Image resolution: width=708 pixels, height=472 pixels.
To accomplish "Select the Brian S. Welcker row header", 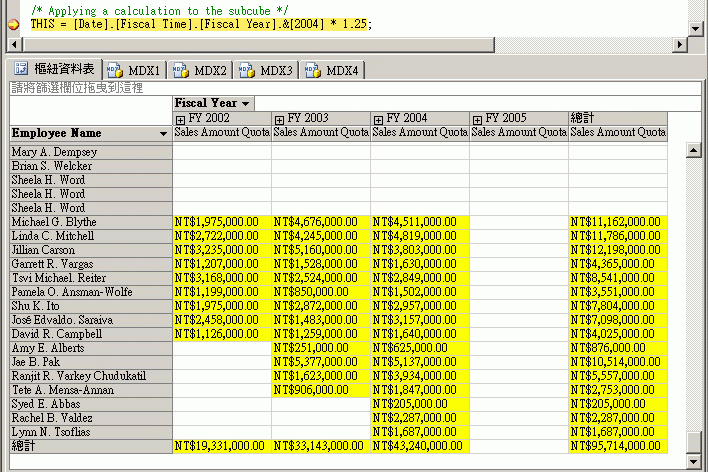I will click(91, 166).
